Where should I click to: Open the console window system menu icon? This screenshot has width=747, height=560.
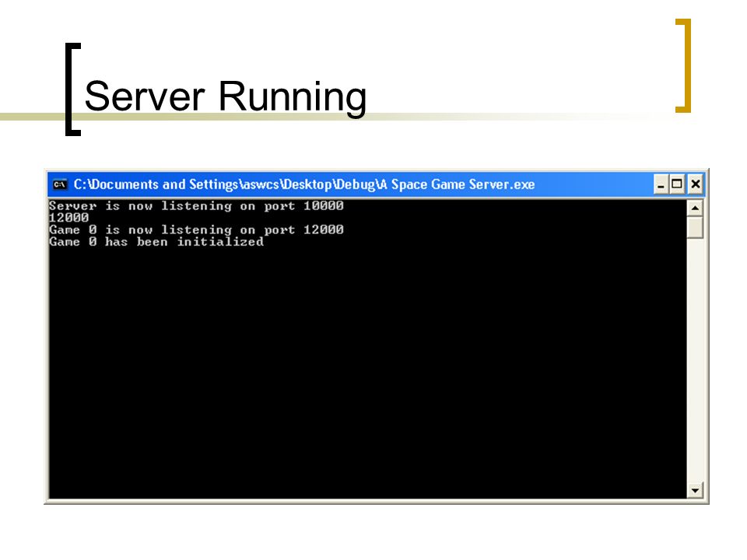(60, 184)
